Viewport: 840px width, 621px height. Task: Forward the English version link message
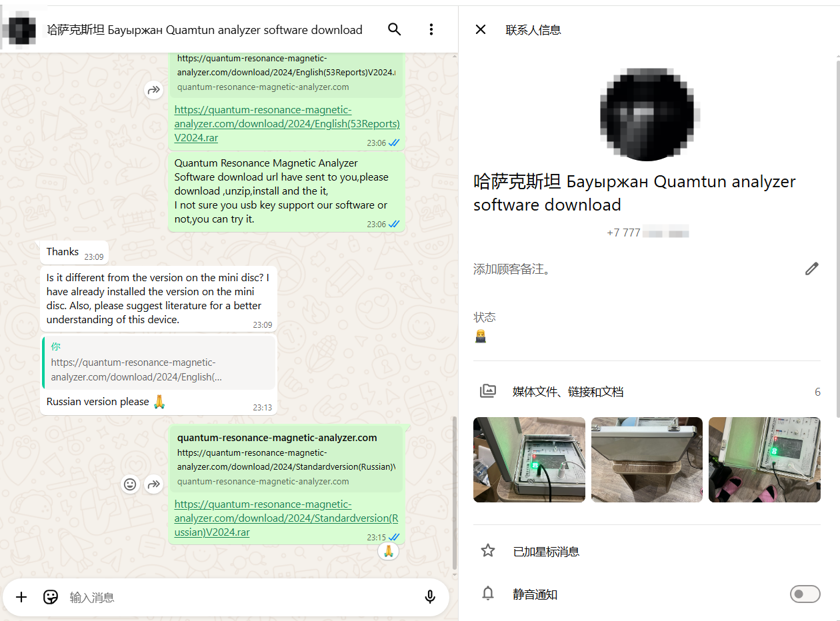[x=154, y=90]
